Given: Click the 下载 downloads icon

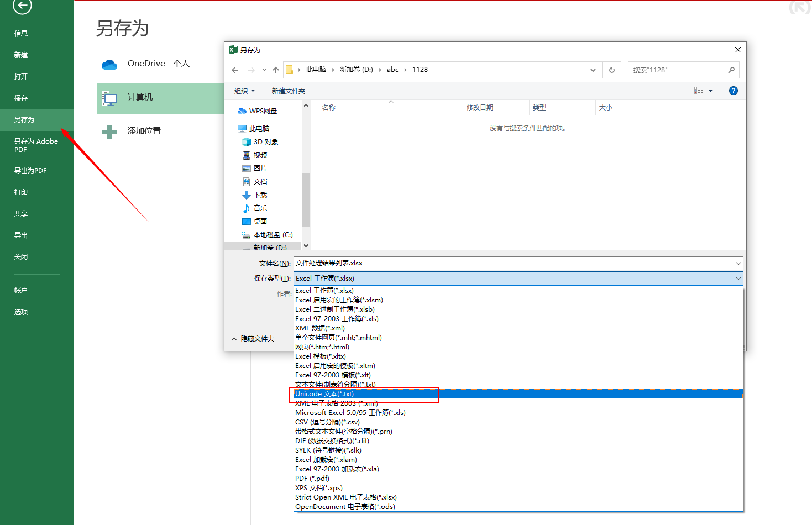Looking at the screenshot, I should tap(247, 195).
